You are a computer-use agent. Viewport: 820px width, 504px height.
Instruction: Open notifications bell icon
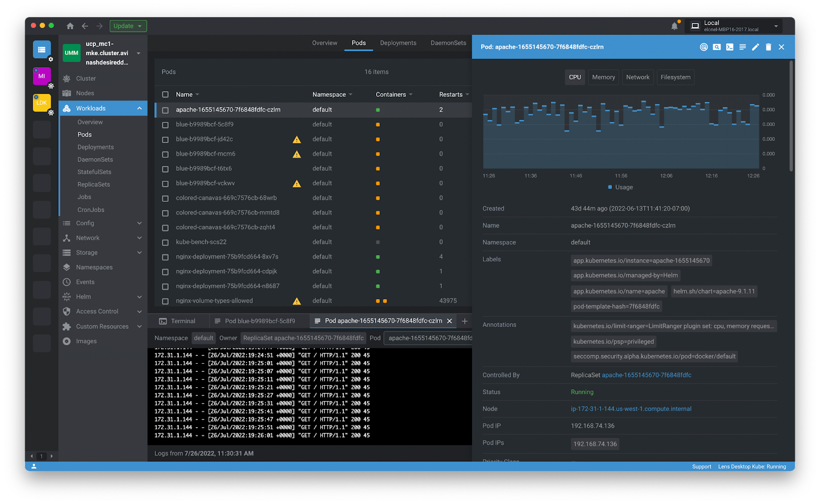pyautogui.click(x=675, y=26)
